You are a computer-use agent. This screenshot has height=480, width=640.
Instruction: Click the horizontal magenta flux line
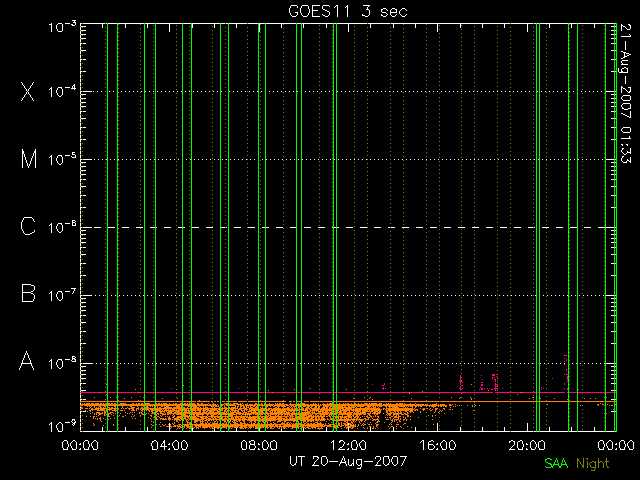(x=348, y=392)
